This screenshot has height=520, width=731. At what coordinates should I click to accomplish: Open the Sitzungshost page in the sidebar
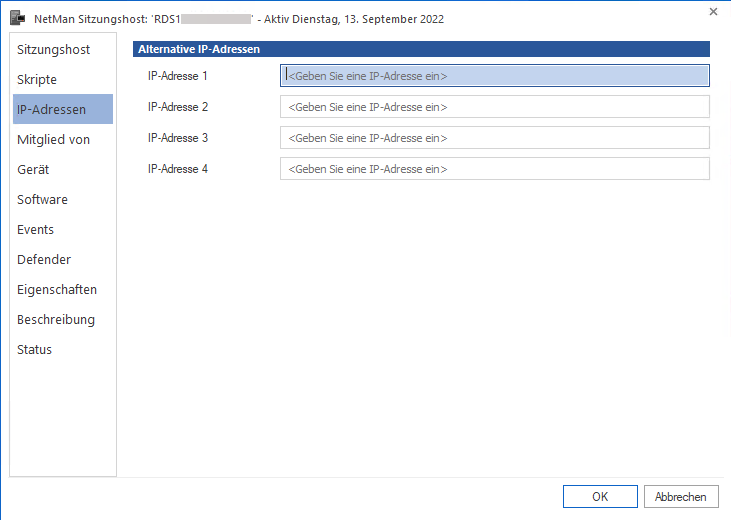53,49
